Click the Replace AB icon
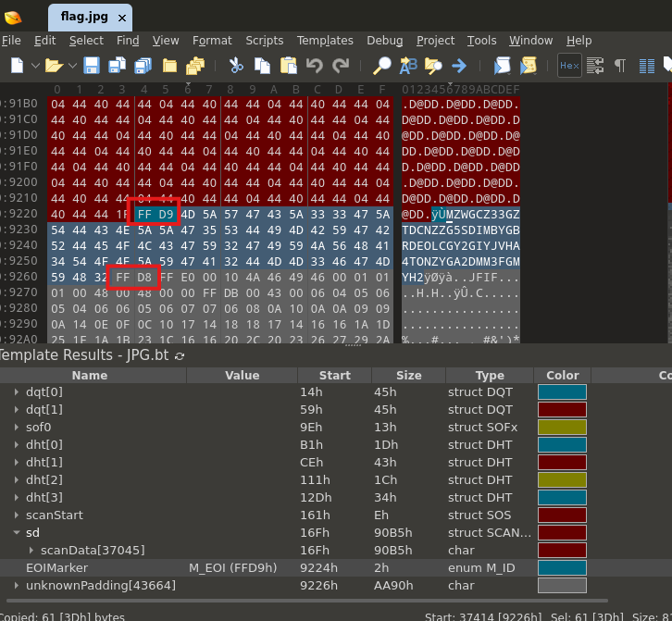 click(x=408, y=66)
